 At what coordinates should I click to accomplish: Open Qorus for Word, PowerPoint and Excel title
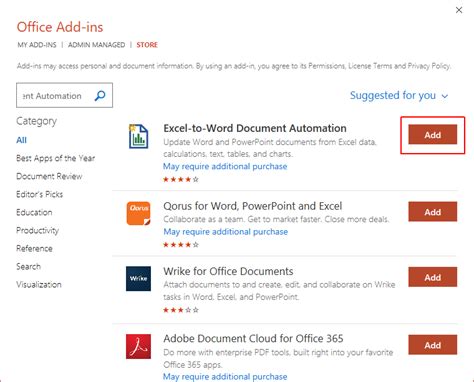click(x=253, y=206)
